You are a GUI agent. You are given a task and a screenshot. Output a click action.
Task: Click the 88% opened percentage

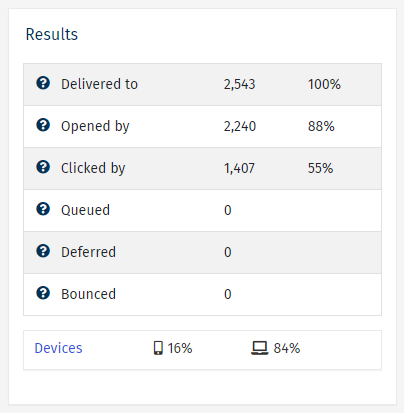tap(321, 126)
